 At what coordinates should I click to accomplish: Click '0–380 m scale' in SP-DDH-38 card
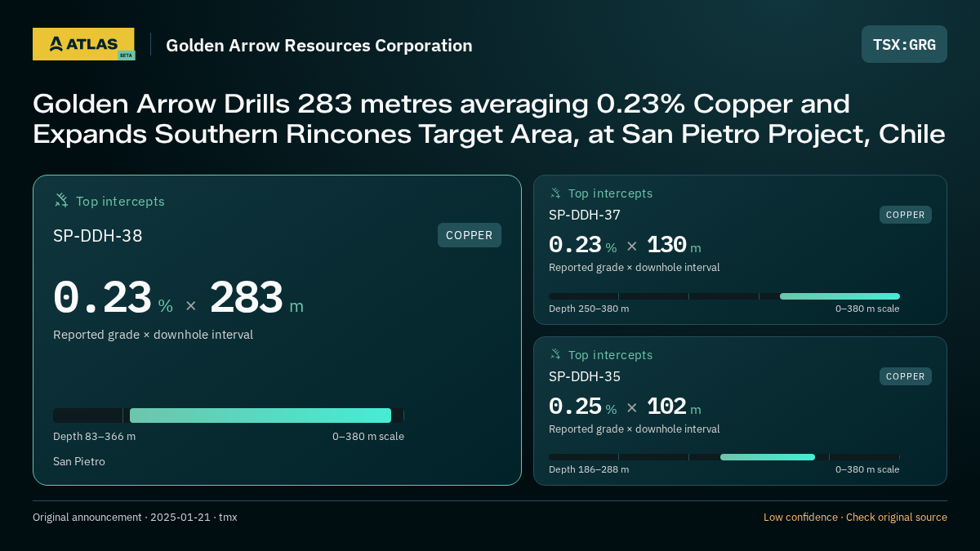pos(368,437)
